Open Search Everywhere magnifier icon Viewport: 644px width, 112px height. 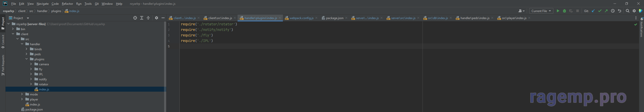628,11
